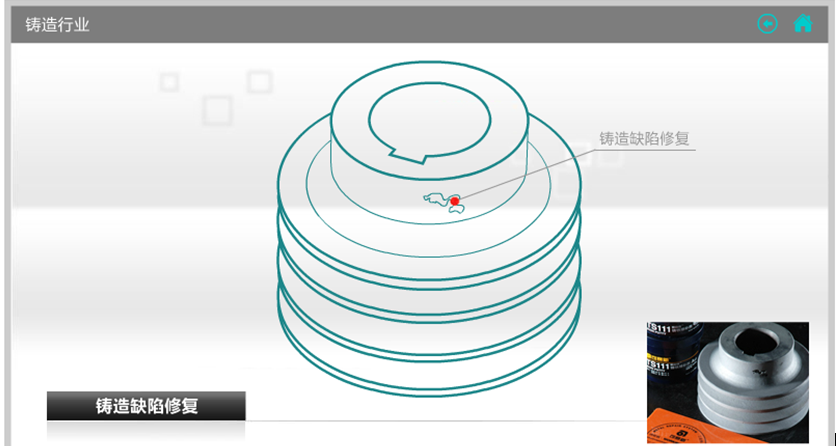Click the 铸造行业 header title
Viewport: 836px width, 447px height.
[x=57, y=25]
